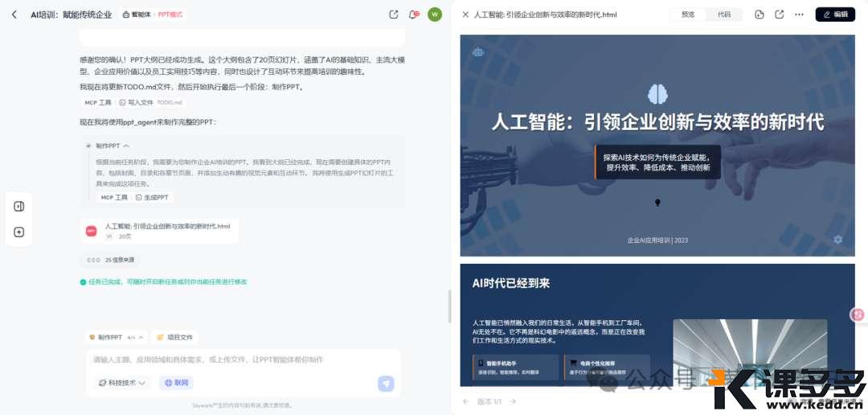Go back using the left arrow
868x415 pixels.
click(x=14, y=14)
